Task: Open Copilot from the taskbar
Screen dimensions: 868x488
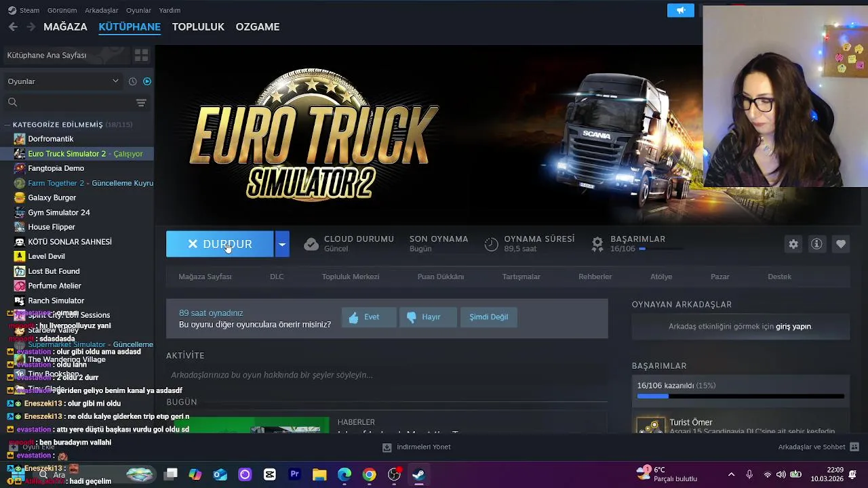Action: [195, 474]
